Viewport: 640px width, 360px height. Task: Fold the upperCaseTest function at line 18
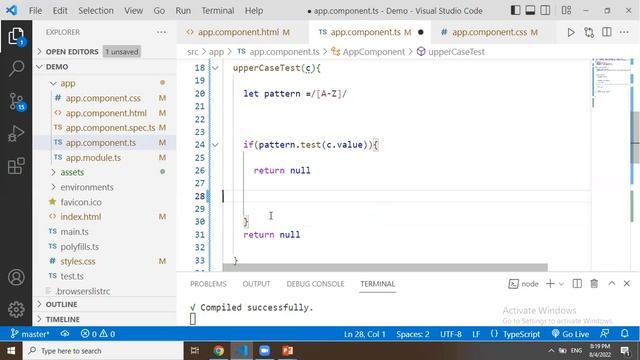[x=215, y=68]
